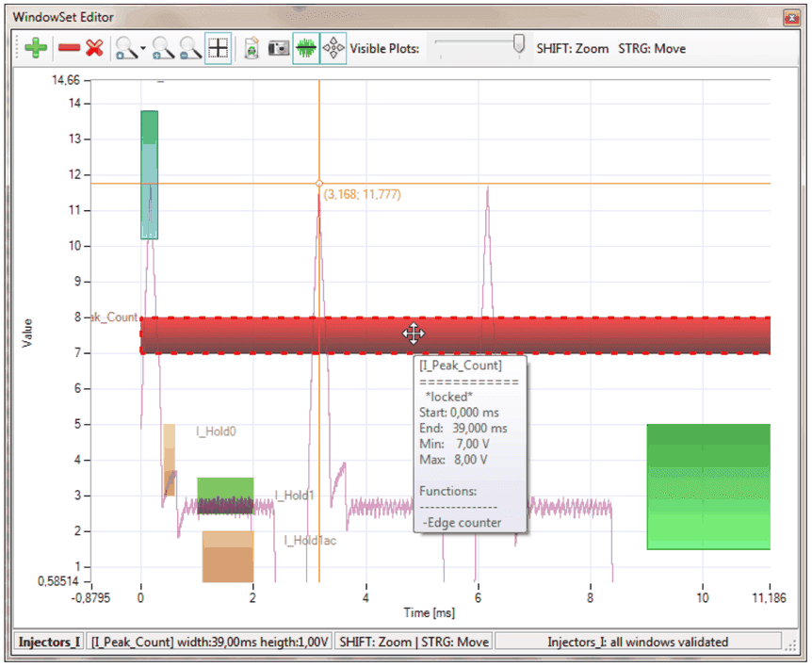Click the 'Visible Plots:' toolbar label
The height and width of the screenshot is (667, 812).
[384, 49]
